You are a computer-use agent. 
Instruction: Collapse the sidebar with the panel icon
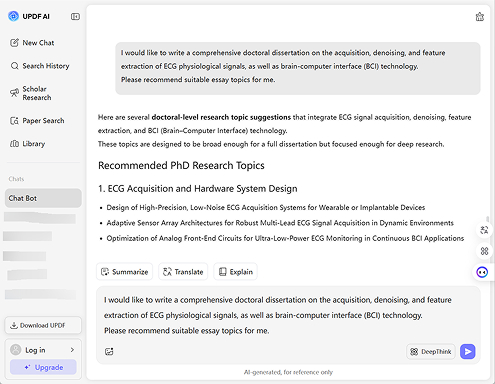[x=75, y=16]
